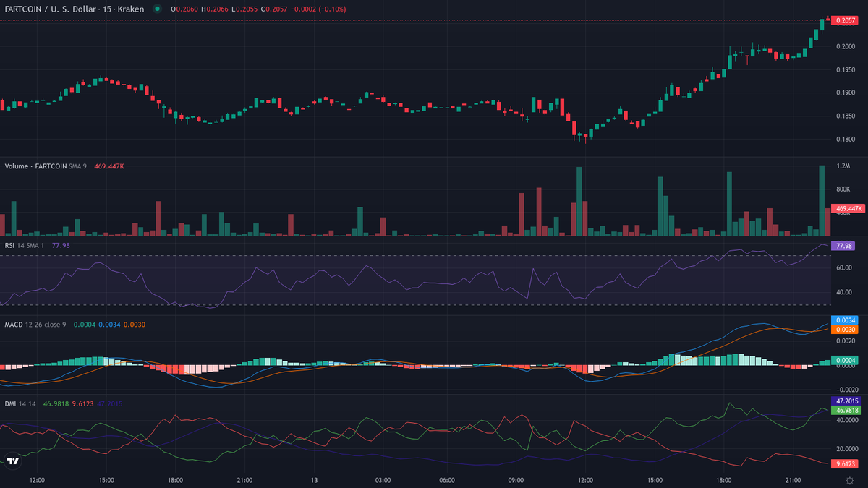Select the MACD 12 26 close 9 legend

coord(35,325)
